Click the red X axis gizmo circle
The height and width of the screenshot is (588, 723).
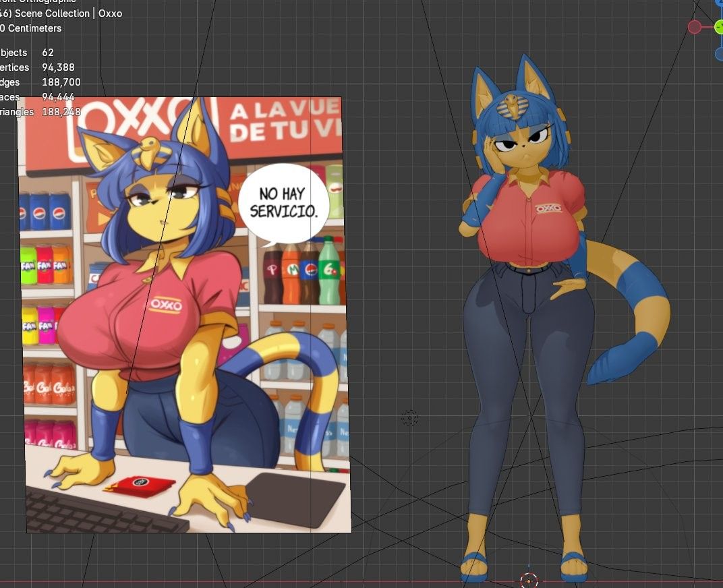pyautogui.click(x=695, y=27)
